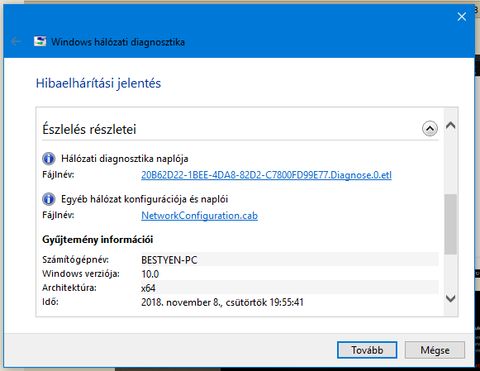Click the scrollbar down arrow
480x371 pixels.
pyautogui.click(x=451, y=298)
